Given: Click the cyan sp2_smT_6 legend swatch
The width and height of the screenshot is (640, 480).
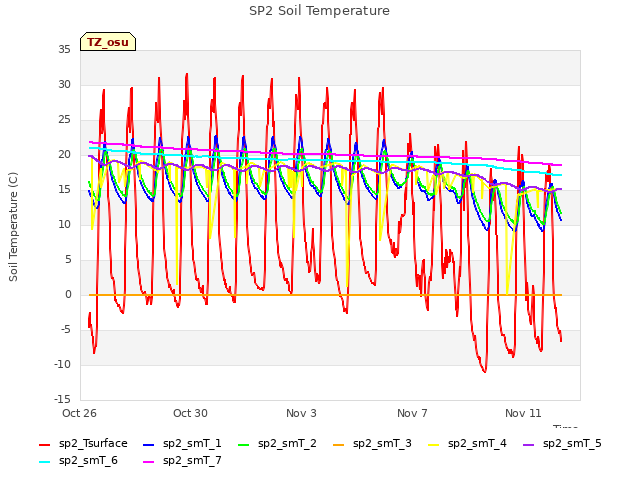Looking at the screenshot, I should [44, 462].
